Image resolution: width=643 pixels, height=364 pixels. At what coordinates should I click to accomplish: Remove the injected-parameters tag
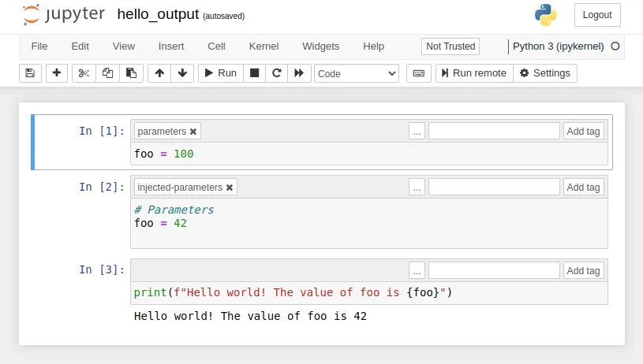coord(230,188)
